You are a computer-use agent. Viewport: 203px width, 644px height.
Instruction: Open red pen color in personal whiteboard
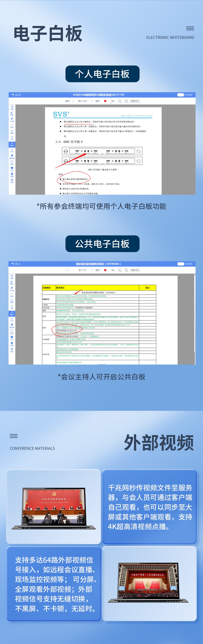105,101
